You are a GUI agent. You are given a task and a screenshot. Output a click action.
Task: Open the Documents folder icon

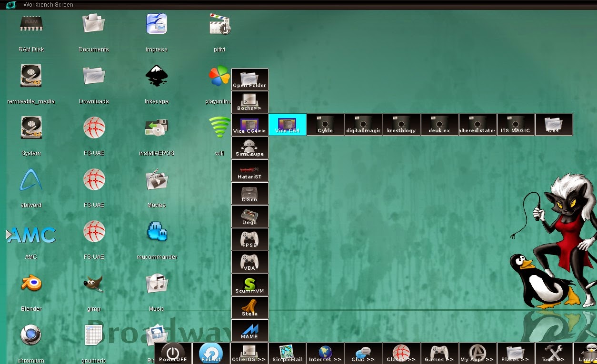[x=94, y=24]
